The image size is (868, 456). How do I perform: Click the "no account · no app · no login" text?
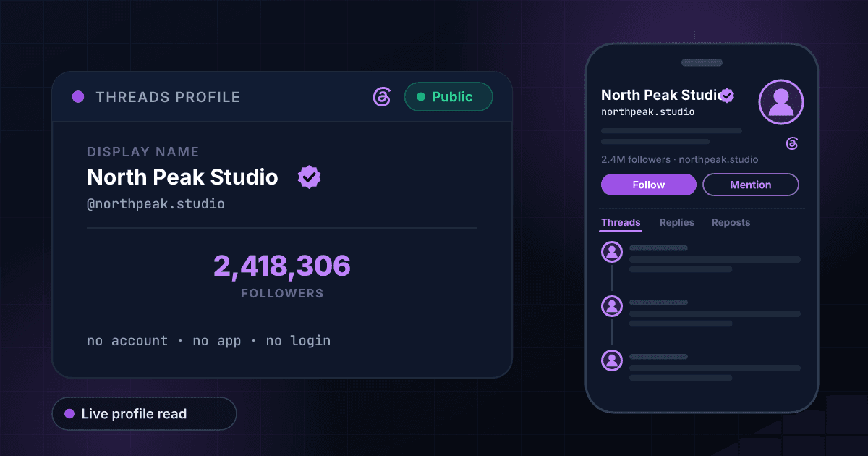[209, 340]
